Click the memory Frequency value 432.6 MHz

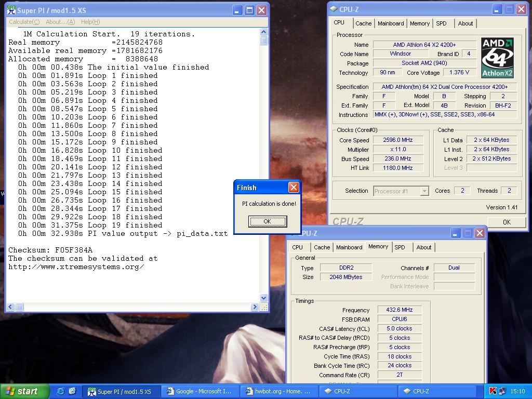click(x=400, y=310)
